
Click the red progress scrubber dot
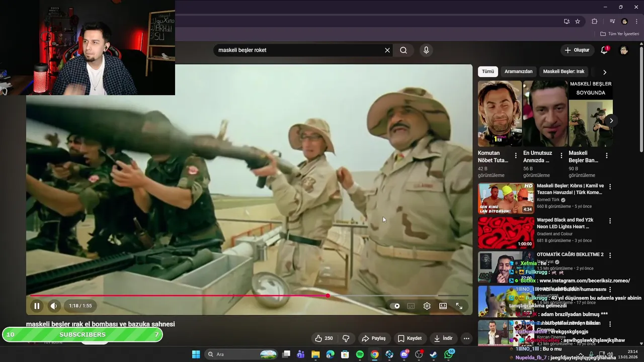[x=328, y=296]
